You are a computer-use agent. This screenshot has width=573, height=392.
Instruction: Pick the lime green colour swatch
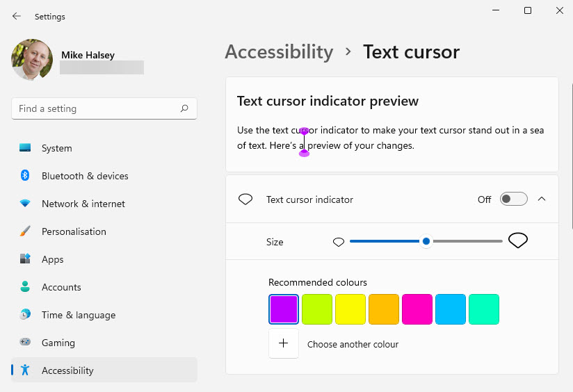tap(317, 309)
